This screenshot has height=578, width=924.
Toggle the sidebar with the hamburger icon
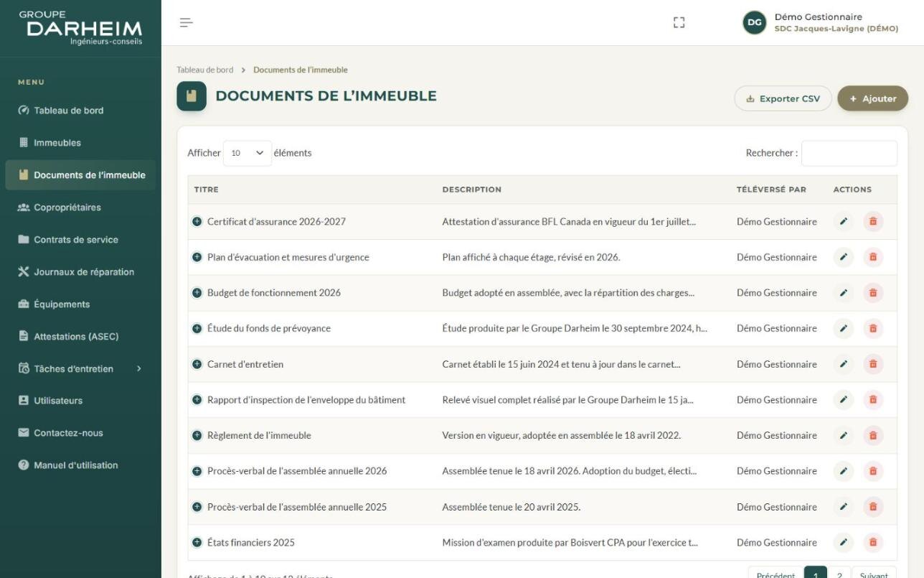click(186, 22)
